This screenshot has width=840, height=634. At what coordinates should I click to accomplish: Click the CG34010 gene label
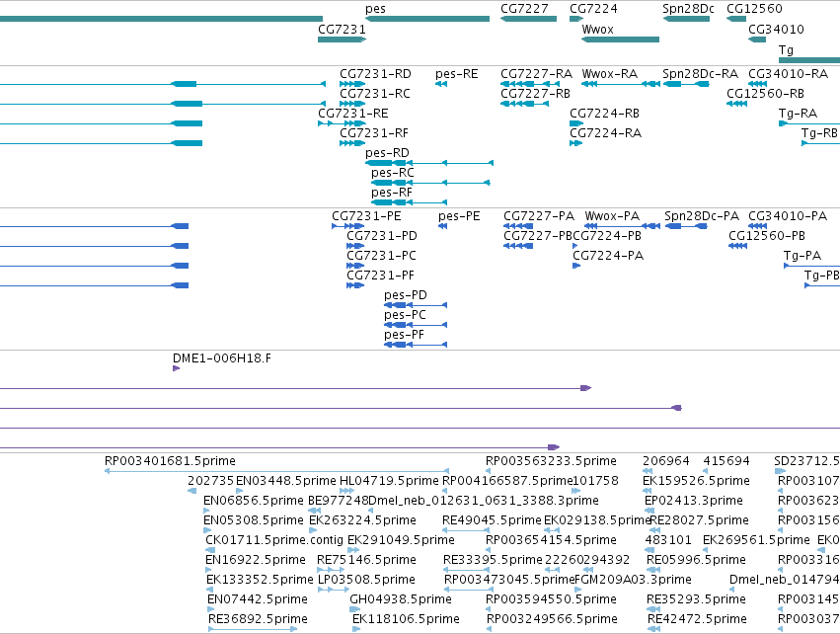[776, 30]
